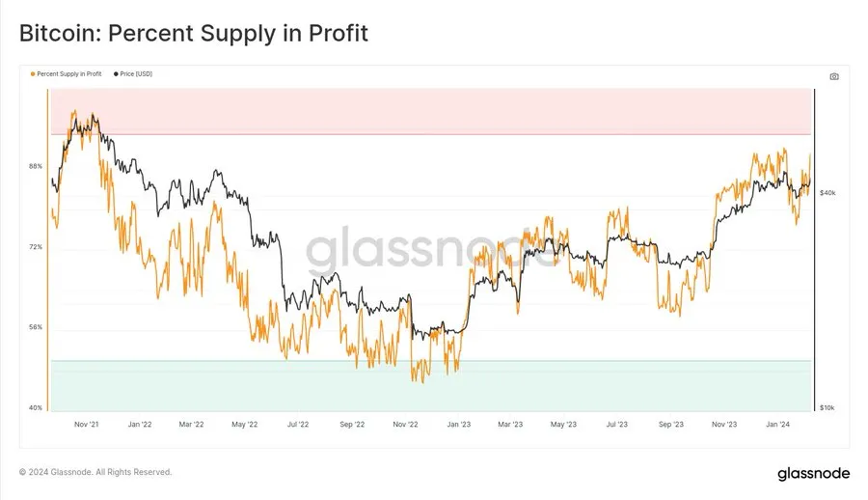Select the Jan '23 x-axis label
The height and width of the screenshot is (500, 868).
[459, 424]
